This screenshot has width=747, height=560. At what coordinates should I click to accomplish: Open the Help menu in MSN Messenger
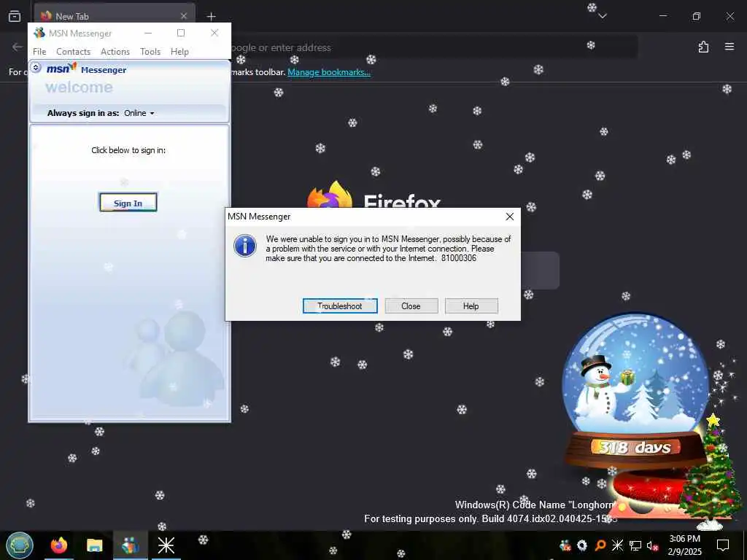click(179, 52)
